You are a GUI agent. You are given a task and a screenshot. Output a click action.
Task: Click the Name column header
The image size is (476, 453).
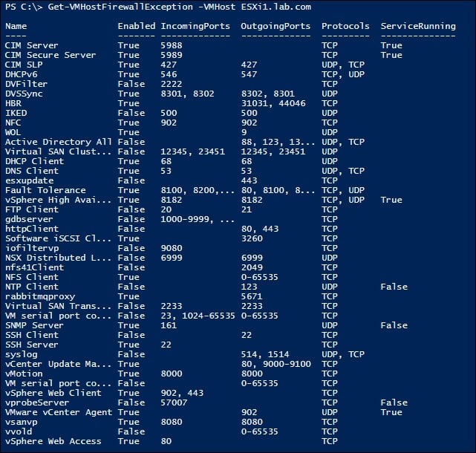click(x=16, y=26)
